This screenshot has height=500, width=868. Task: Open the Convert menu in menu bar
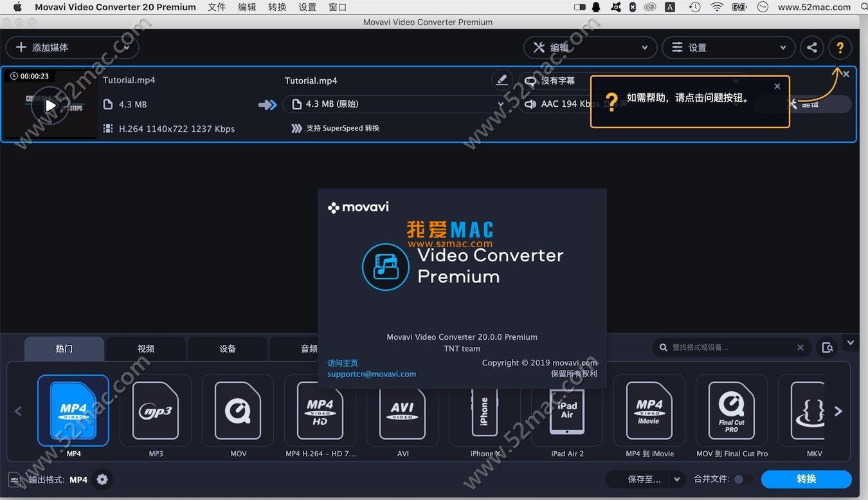coord(277,7)
